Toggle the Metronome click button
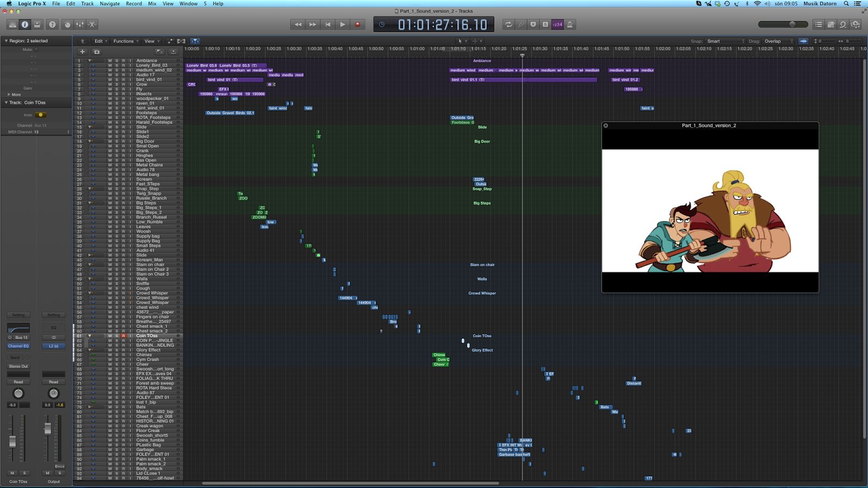The image size is (868, 488). pos(570,24)
